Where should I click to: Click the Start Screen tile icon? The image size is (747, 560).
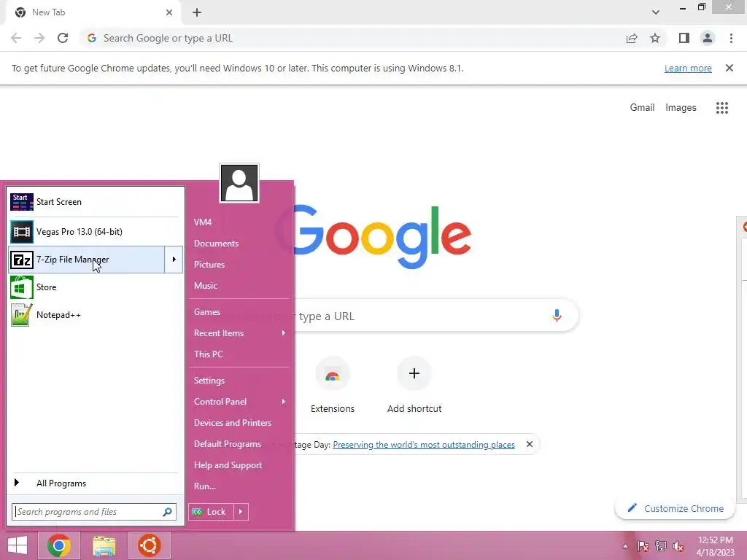[x=22, y=202]
